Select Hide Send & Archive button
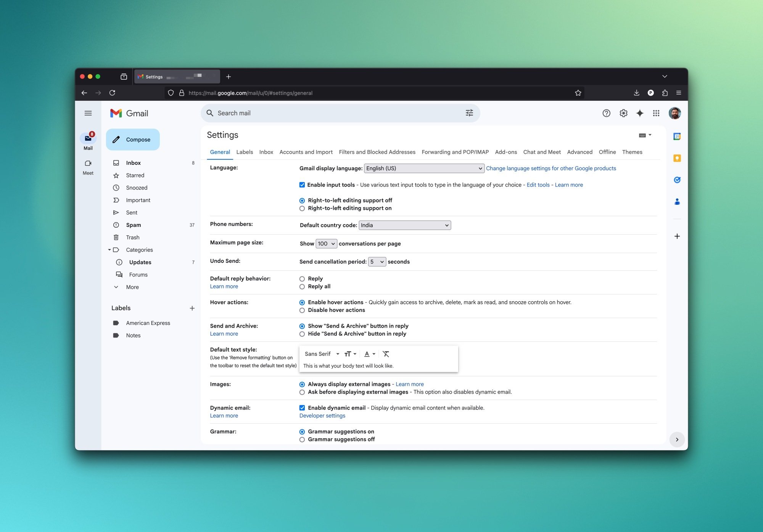This screenshot has height=532, width=763. (x=302, y=334)
